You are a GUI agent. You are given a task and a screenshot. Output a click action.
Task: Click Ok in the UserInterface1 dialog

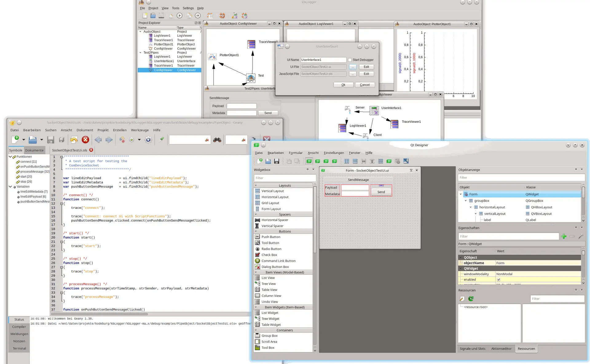(x=343, y=85)
